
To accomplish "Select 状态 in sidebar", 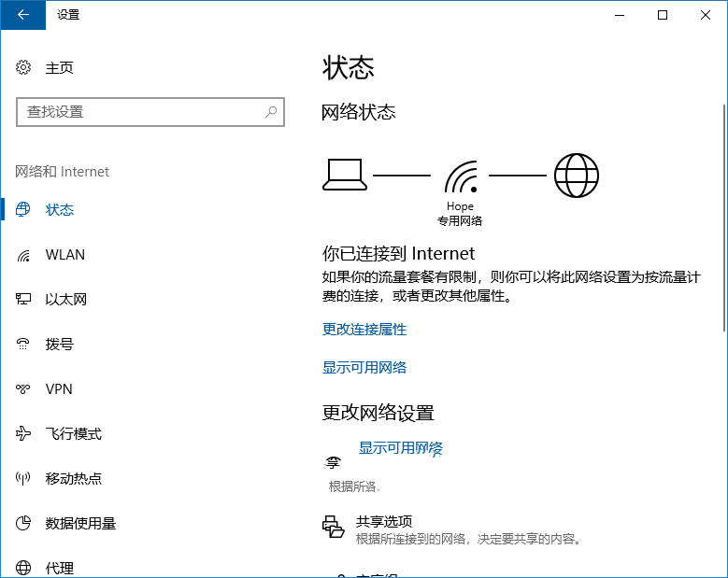I will pyautogui.click(x=60, y=210).
